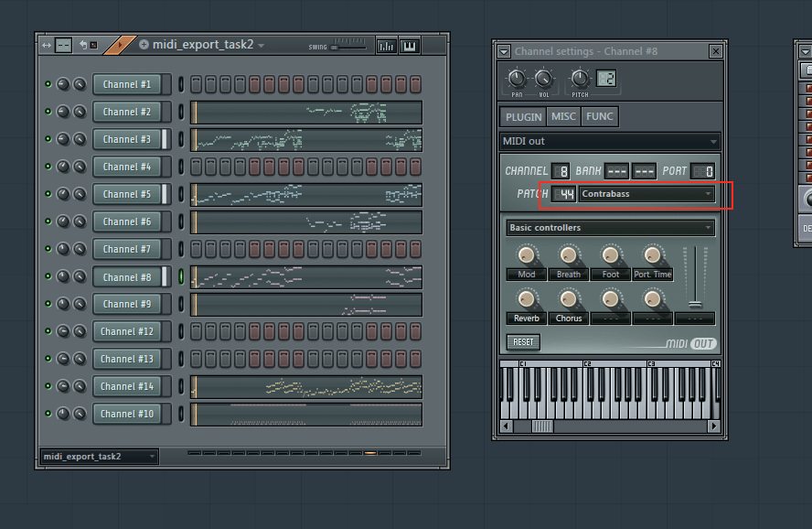Click the orange pattern play arrow
The image size is (812, 529).
(120, 45)
